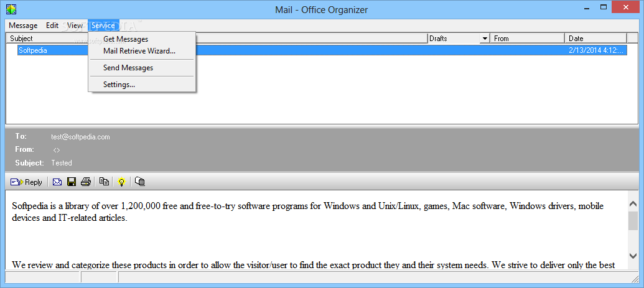Close the open Service menu

[x=103, y=26]
